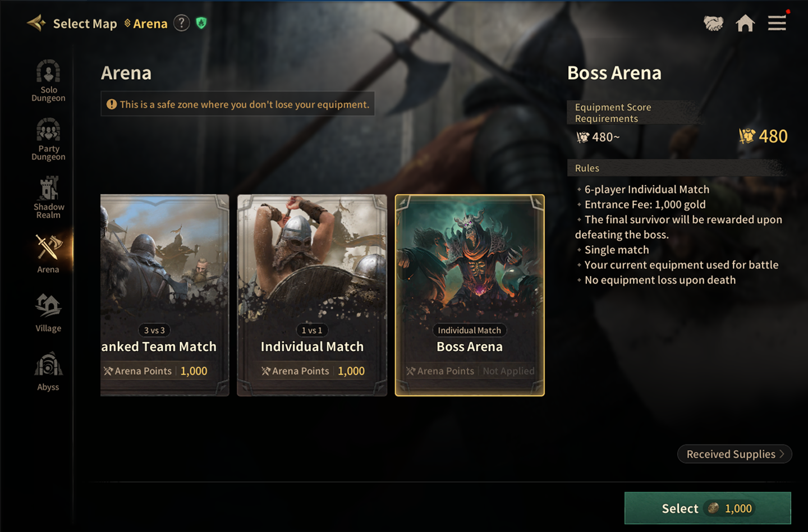The height and width of the screenshot is (532, 808).
Task: Open the Village map category
Action: coord(48,313)
